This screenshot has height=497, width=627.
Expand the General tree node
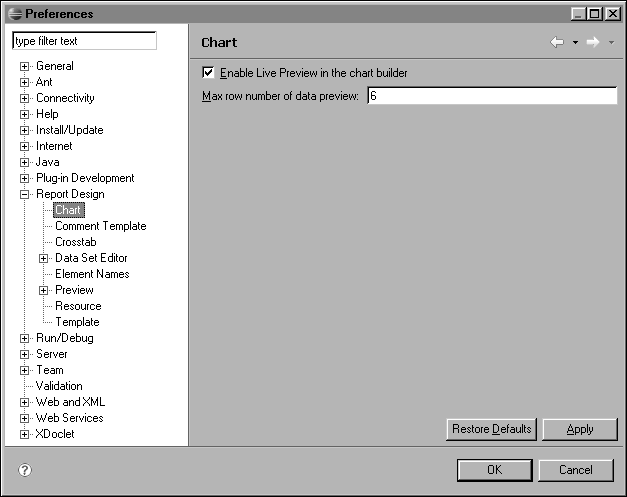(x=25, y=66)
